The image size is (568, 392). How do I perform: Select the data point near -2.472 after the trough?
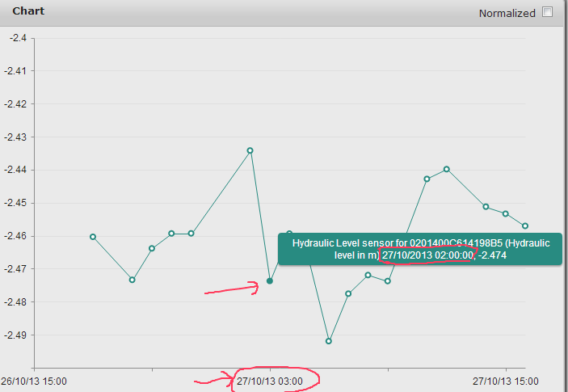click(368, 275)
